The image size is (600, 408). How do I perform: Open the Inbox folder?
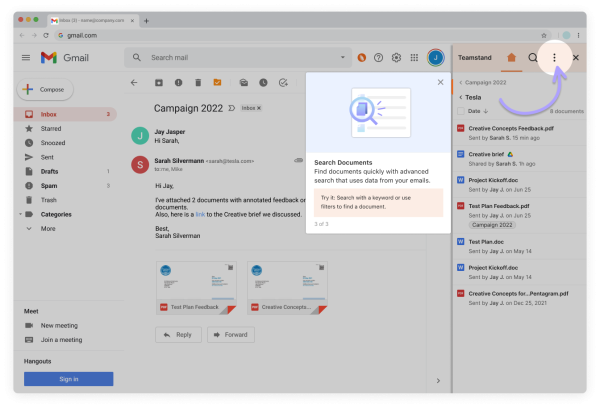66,114
